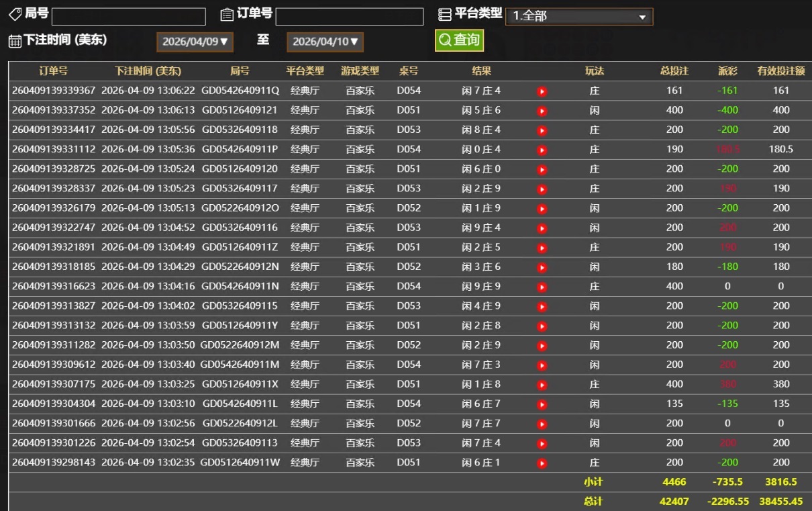Click the green 查询 search button
812x511 pixels.
[459, 40]
